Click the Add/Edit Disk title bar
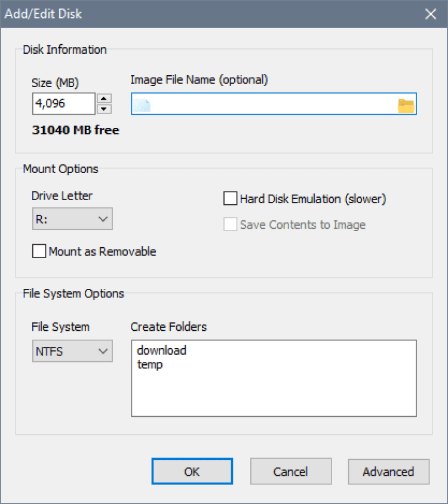This screenshot has width=448, height=504. click(209, 14)
